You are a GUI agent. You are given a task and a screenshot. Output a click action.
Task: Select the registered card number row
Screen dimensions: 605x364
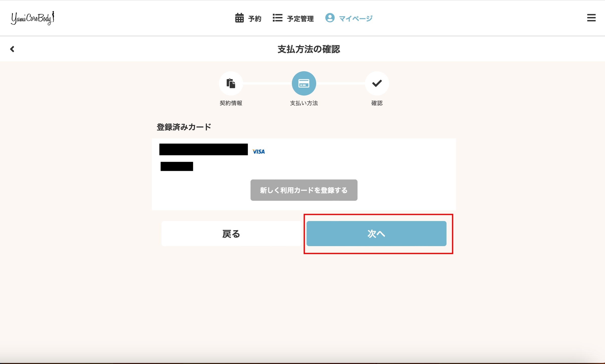click(x=203, y=150)
